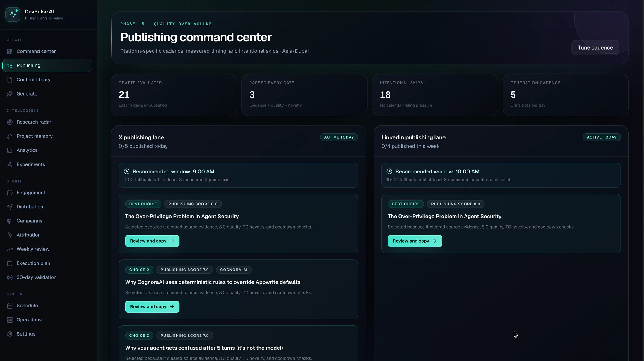
Task: Click the BEST CHOICE badge in X lane
Action: pyautogui.click(x=143, y=204)
